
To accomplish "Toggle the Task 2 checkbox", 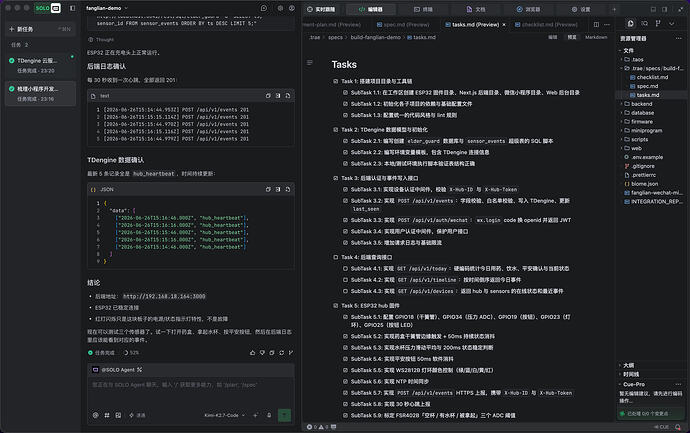I will click(336, 130).
